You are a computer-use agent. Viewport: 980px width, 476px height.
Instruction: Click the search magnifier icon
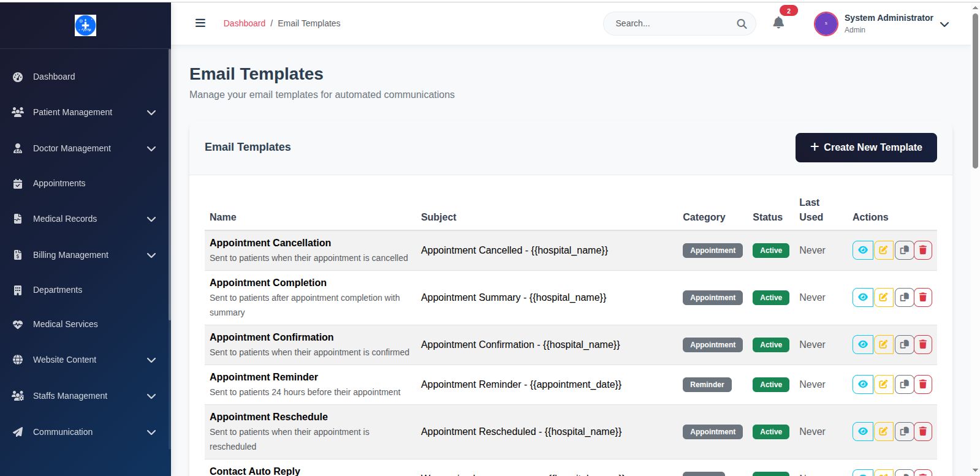pos(742,24)
